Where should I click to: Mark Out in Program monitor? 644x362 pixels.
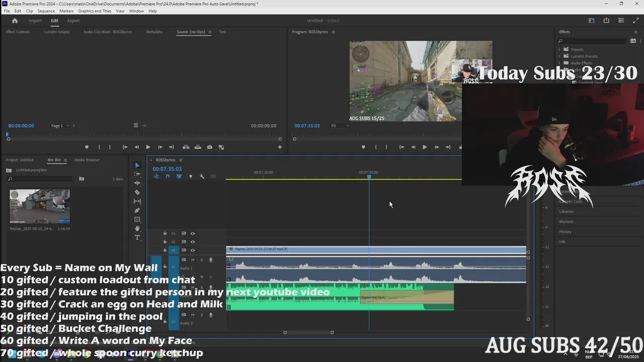(386, 147)
